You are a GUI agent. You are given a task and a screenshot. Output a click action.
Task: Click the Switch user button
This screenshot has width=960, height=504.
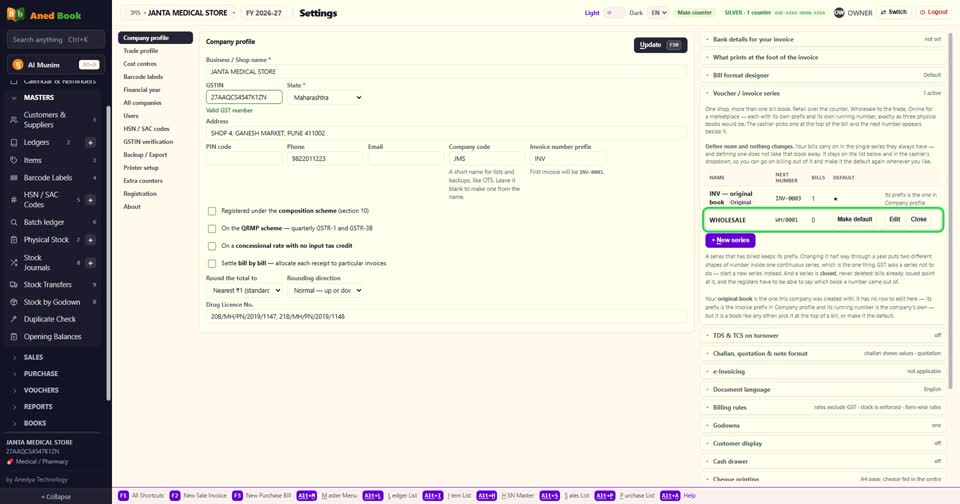point(893,12)
